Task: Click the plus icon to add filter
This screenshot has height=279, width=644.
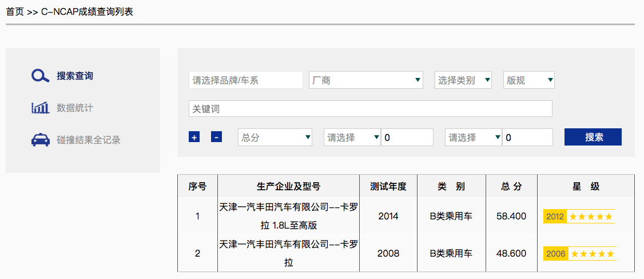Action: point(194,137)
